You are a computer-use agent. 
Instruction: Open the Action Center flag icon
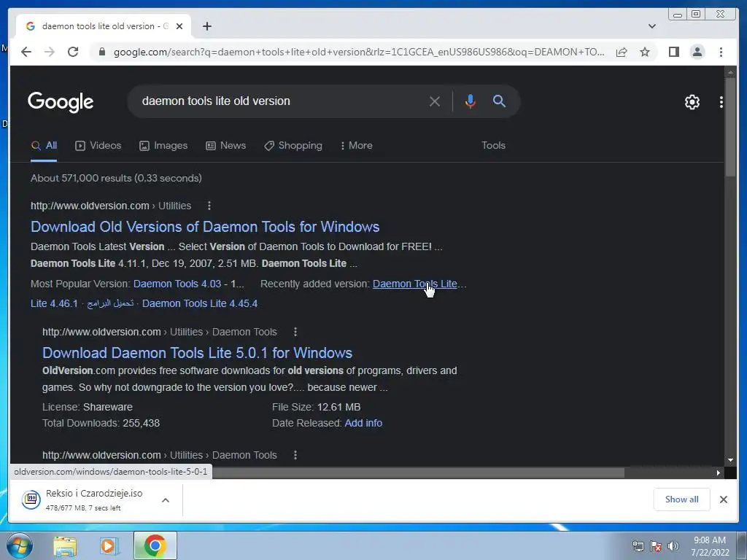pos(656,546)
